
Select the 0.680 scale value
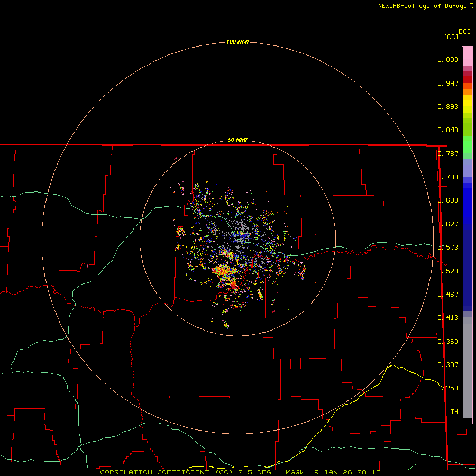[448, 200]
